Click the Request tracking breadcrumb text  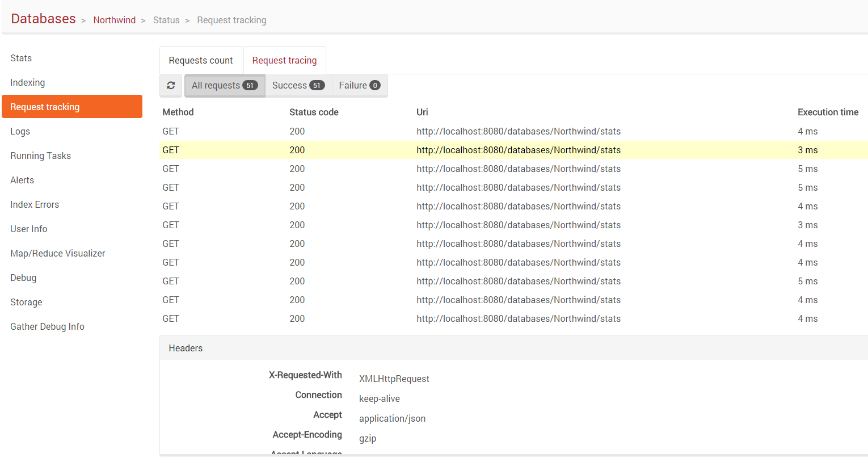point(231,20)
